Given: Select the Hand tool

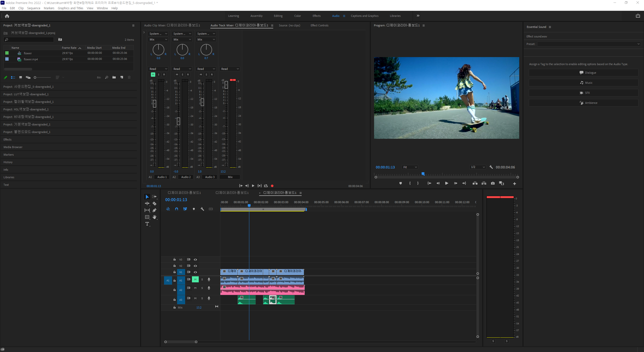Looking at the screenshot, I should [x=154, y=217].
